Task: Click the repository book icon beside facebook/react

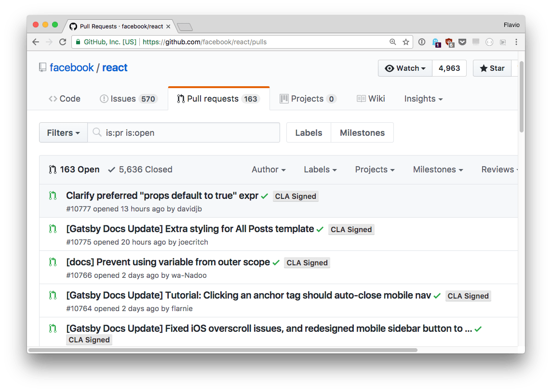Action: click(42, 67)
